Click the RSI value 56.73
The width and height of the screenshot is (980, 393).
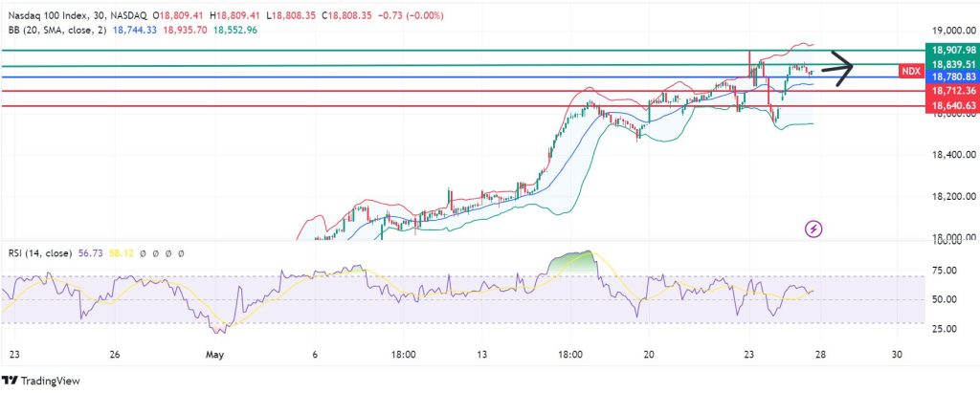(x=91, y=253)
